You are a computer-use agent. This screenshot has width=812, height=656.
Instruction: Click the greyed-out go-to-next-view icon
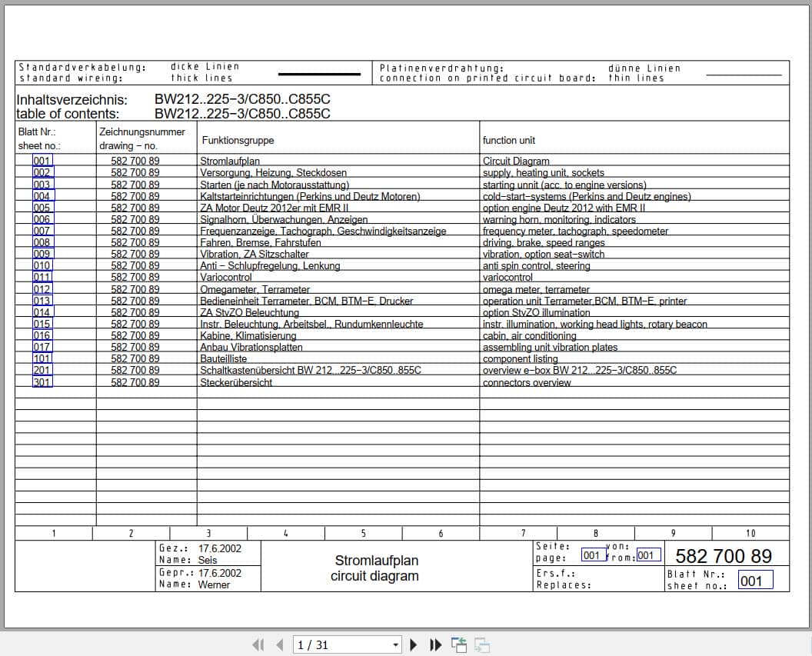click(x=481, y=644)
